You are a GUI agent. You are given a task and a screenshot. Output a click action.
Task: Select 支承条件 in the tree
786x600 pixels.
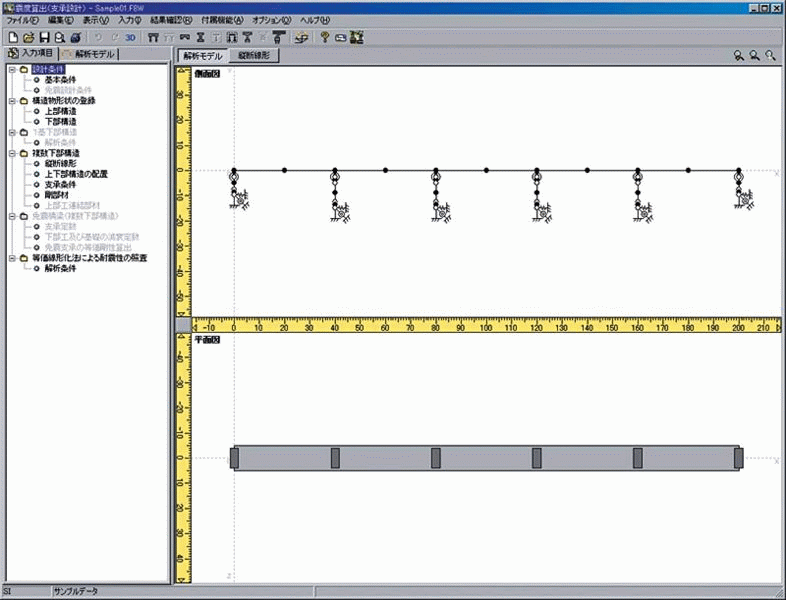pos(61,184)
